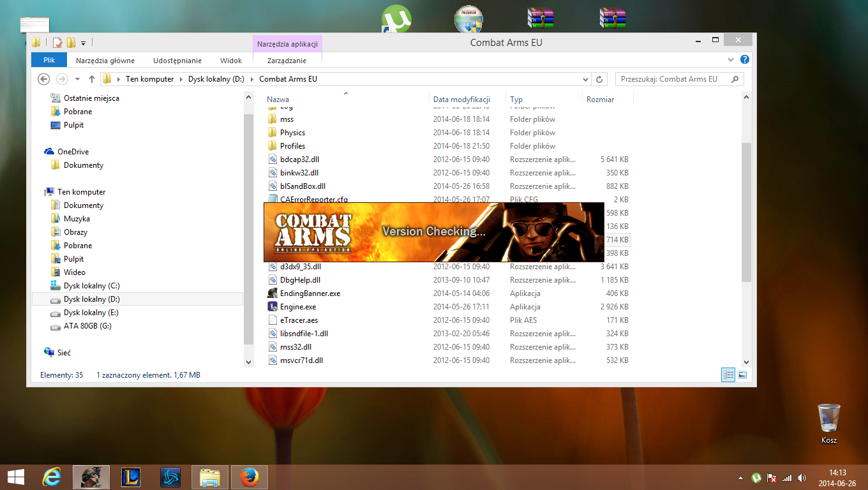Click Combat Arms EU in address bar
Screen dimensions: 868x490
click(x=288, y=79)
